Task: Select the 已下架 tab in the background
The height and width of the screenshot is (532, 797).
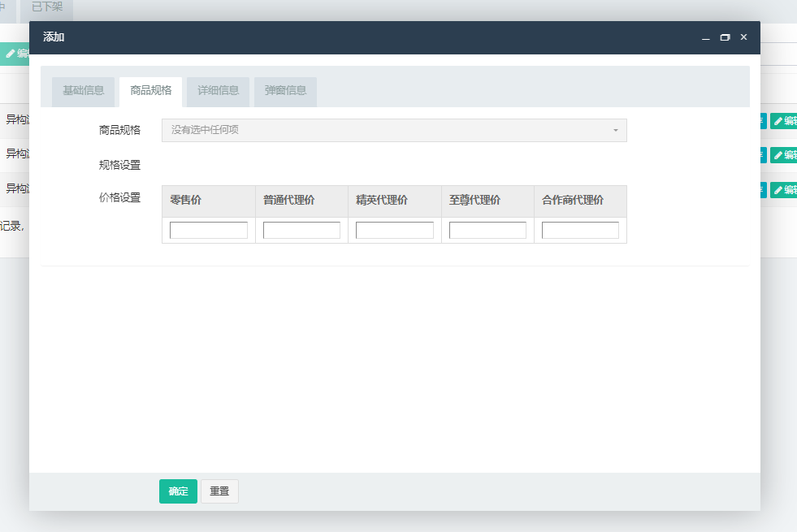Action: pos(47,7)
